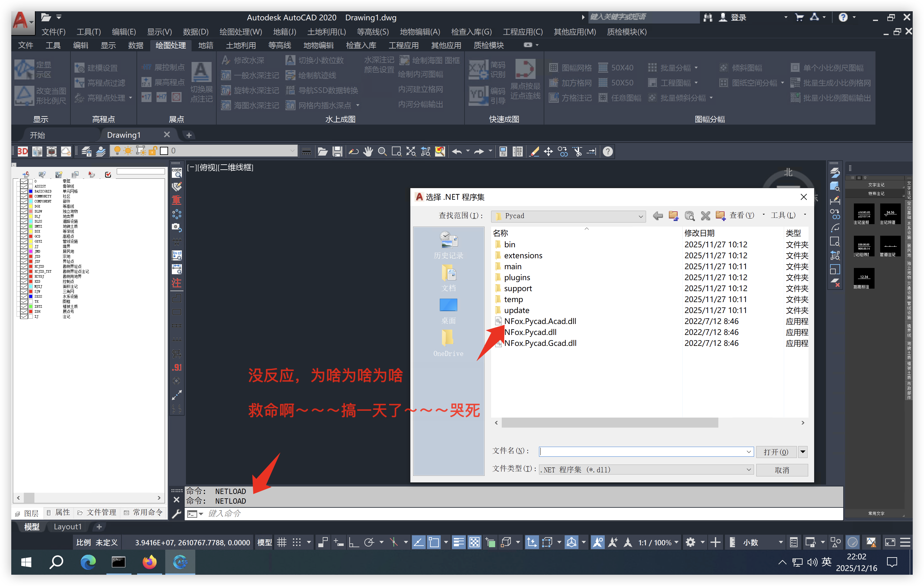924x586 pixels.
Task: Select the Pan hand tool
Action: coord(367,152)
